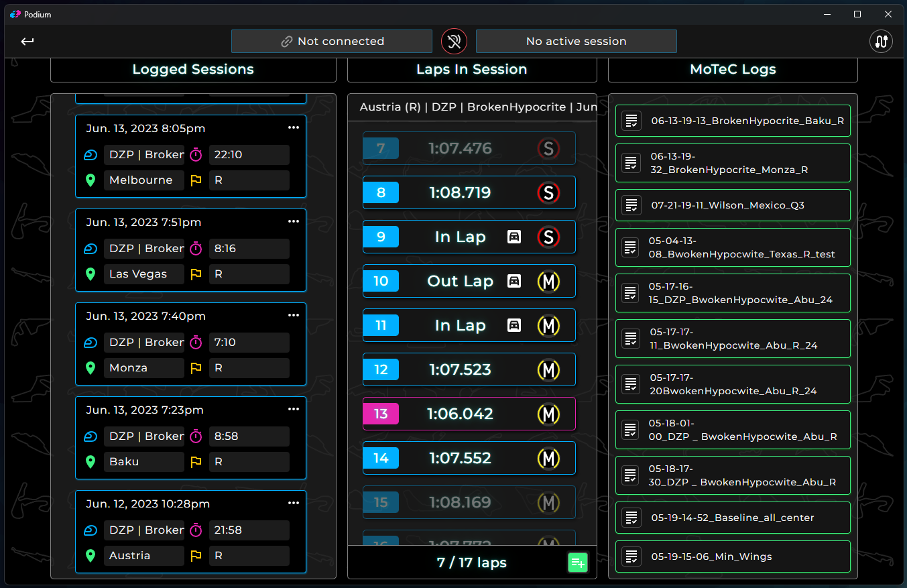The image size is (907, 588).
Task: Click document icon of 05-17-17-11 Abu_R_24 log
Action: coord(630,339)
